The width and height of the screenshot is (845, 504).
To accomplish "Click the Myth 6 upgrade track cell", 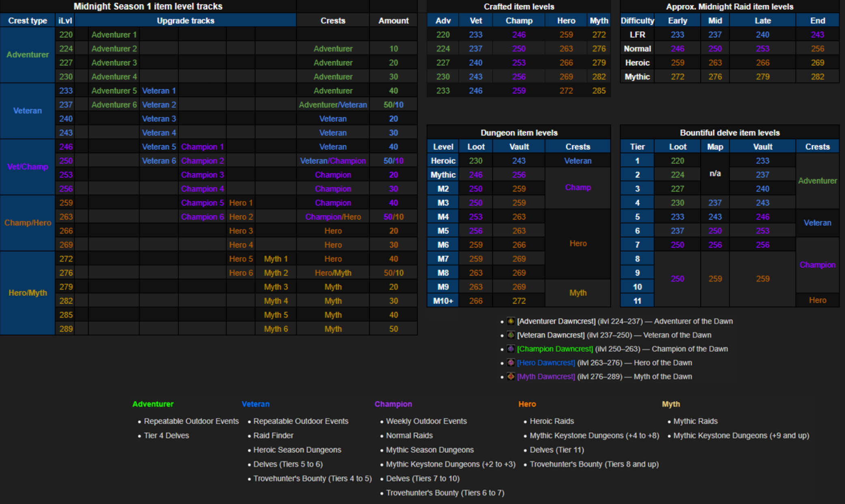I will (276, 329).
